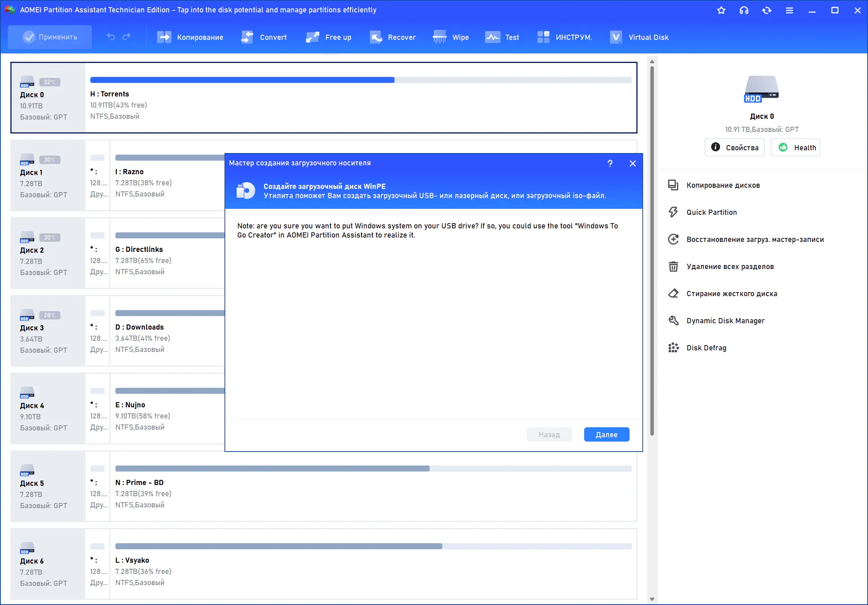Click the Health button for Disk 0

click(x=795, y=147)
